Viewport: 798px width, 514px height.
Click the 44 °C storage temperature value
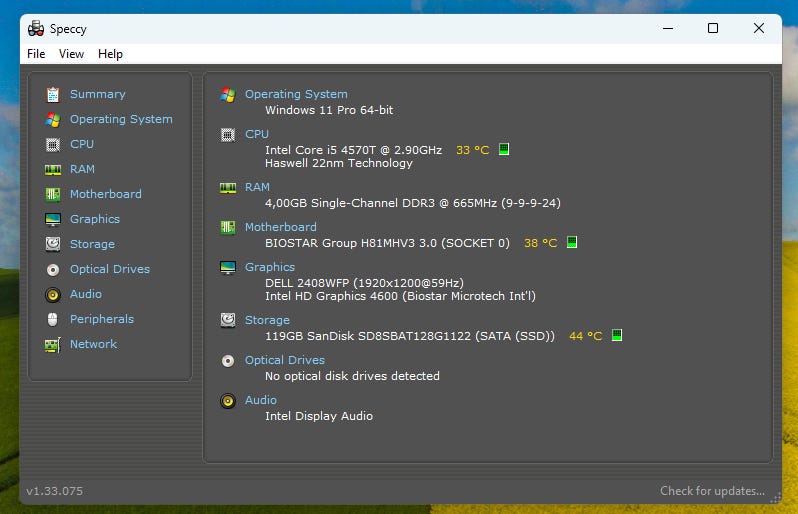click(x=585, y=336)
